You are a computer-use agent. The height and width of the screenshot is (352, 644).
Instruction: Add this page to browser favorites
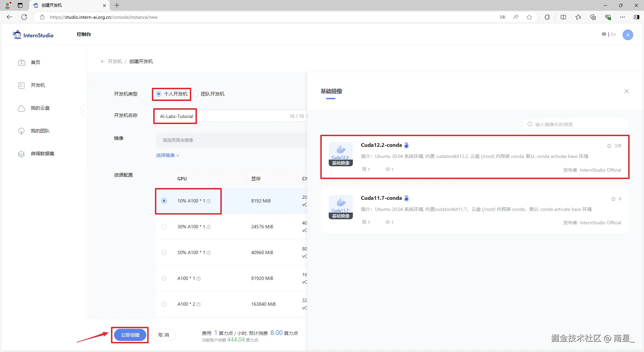529,17
